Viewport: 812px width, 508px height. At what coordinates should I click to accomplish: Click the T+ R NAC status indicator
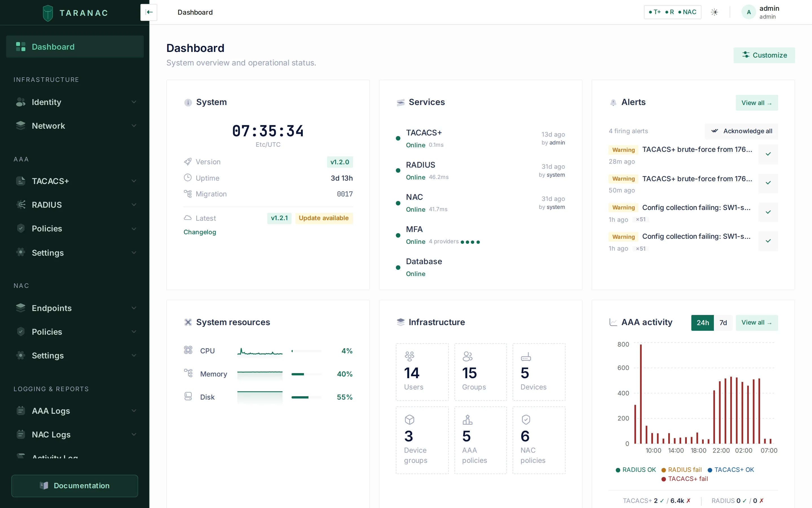coord(672,12)
